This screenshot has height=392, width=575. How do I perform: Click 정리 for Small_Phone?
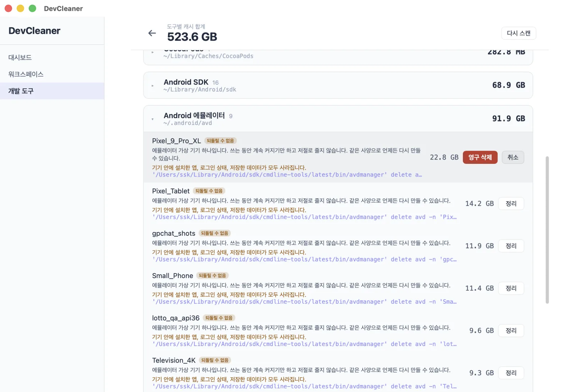(x=511, y=289)
